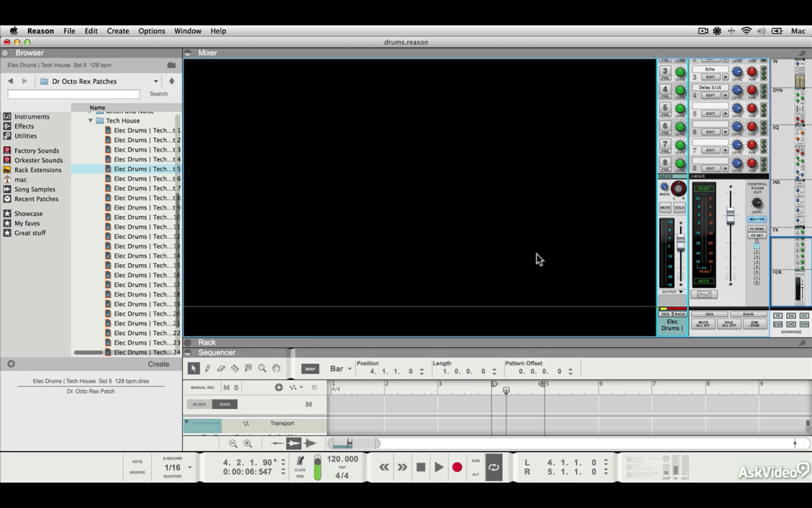
Task: Open the Showcase favorites list
Action: pos(29,214)
